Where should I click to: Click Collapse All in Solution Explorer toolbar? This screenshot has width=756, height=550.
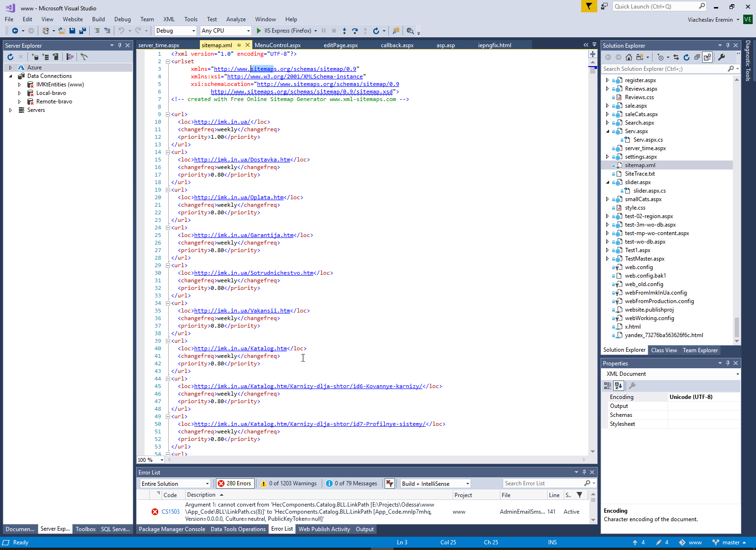pos(697,57)
